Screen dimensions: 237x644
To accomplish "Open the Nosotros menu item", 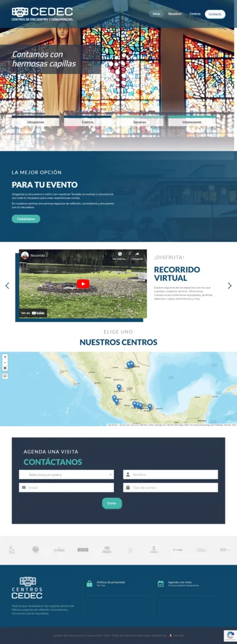I will (x=175, y=14).
